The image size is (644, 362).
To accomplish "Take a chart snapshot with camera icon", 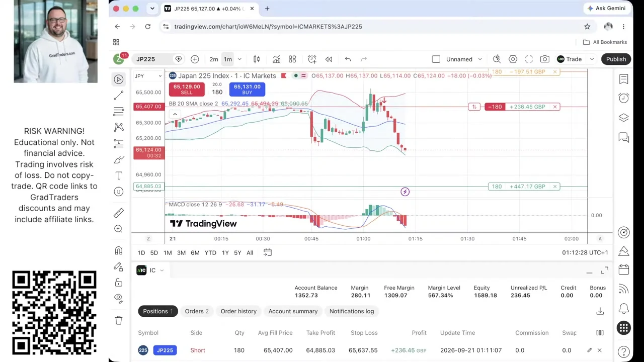I will point(545,59).
